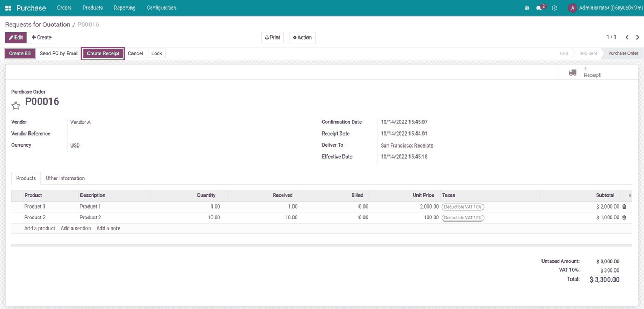Select the RFQ Sent status stage

tap(588, 53)
